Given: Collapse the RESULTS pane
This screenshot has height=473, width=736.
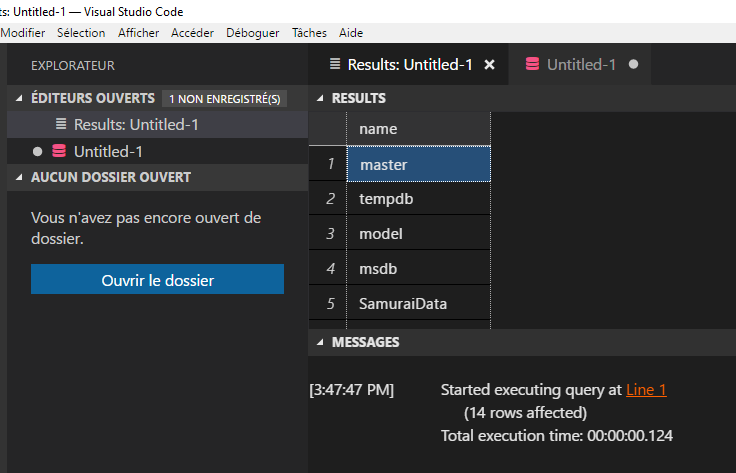Looking at the screenshot, I should tap(321, 98).
